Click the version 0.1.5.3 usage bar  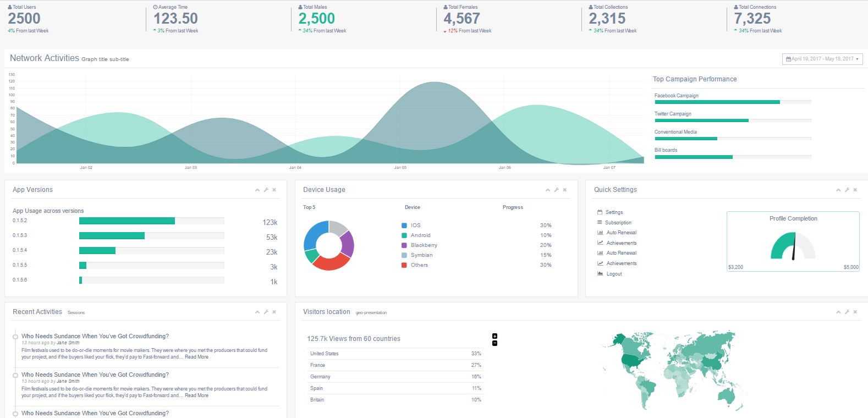tap(152, 235)
